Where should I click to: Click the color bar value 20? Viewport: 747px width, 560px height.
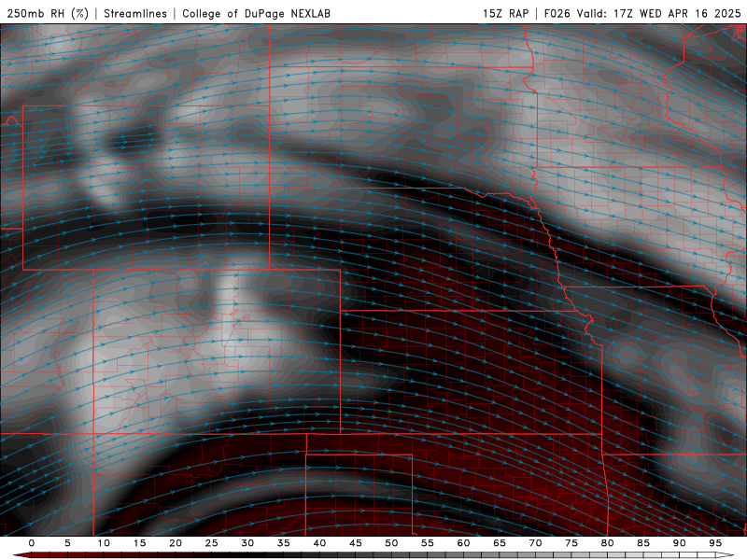(176, 543)
